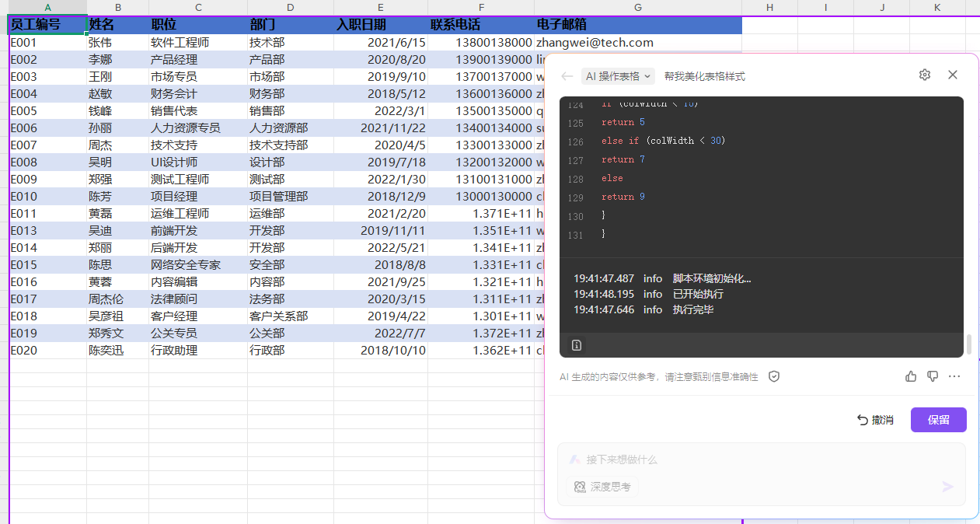Click the E011 cell
Viewport: 980px width, 524px height.
click(48, 213)
